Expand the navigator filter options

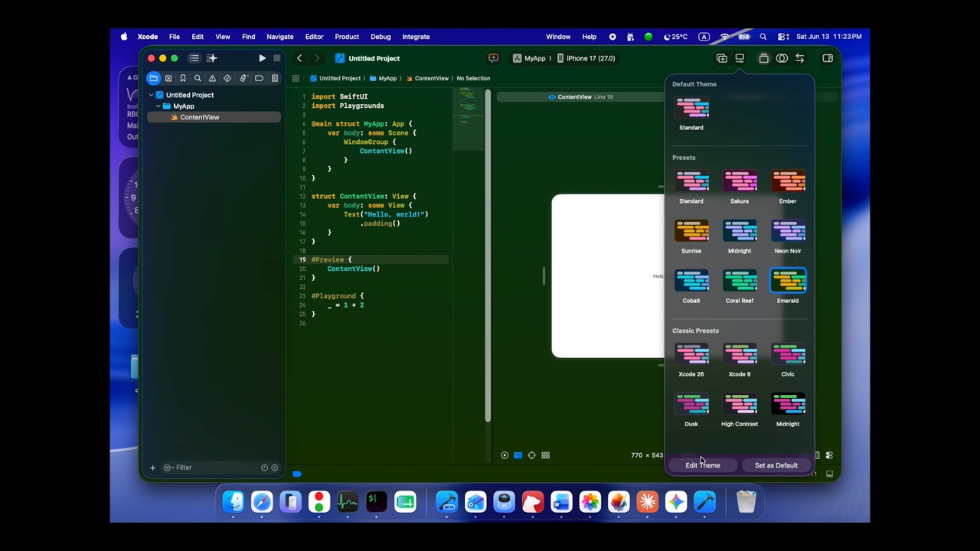[x=168, y=468]
